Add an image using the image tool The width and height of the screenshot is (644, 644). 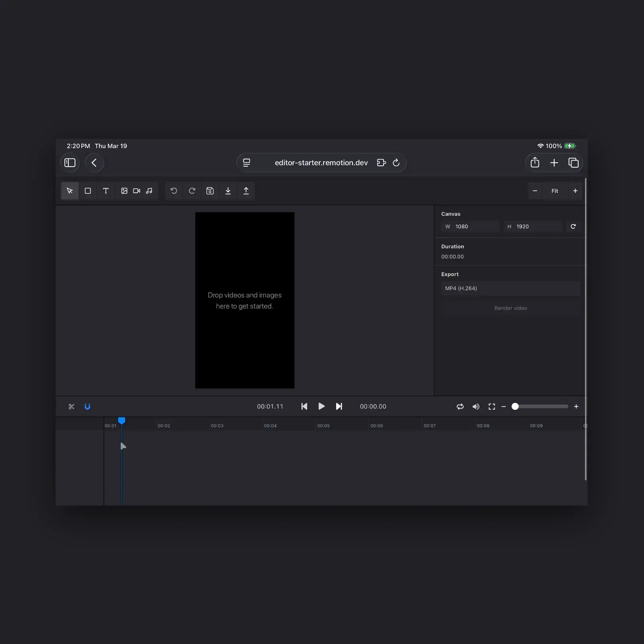124,191
